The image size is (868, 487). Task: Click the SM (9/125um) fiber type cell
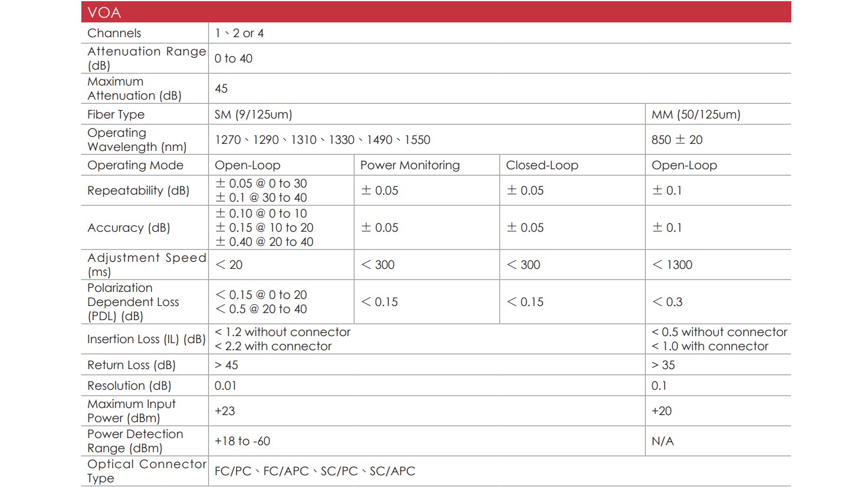click(254, 114)
